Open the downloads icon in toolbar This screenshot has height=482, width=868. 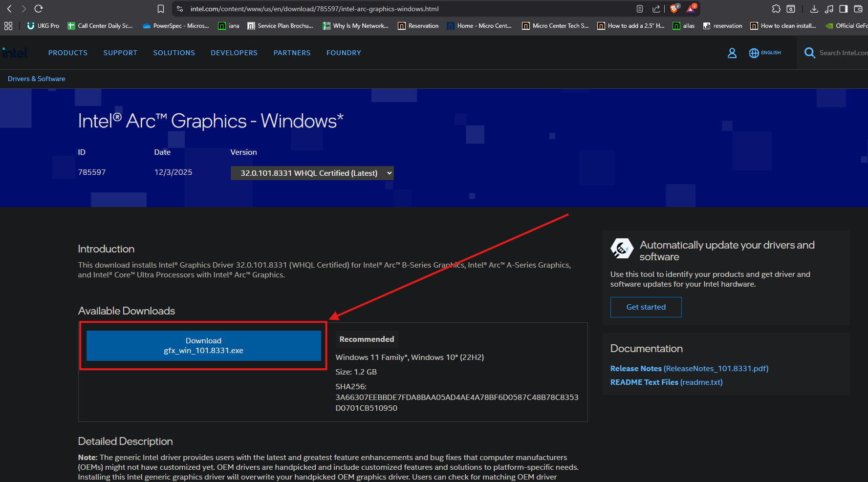[814, 9]
